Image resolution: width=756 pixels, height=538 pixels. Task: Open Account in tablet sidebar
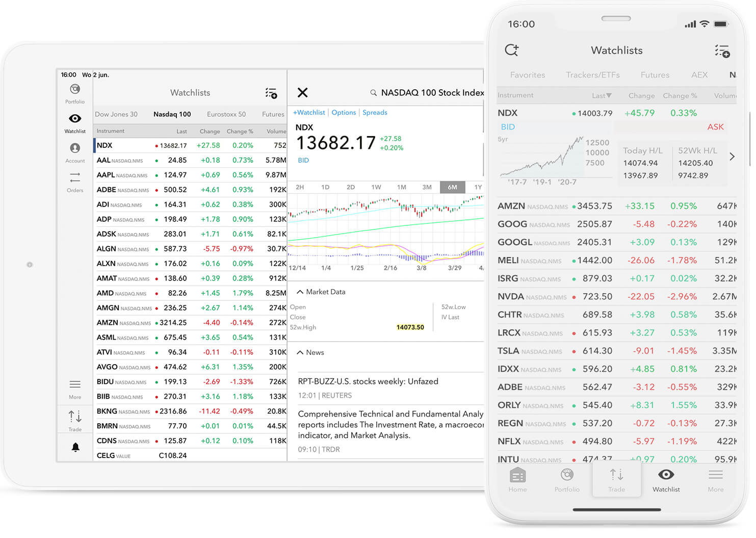75,152
